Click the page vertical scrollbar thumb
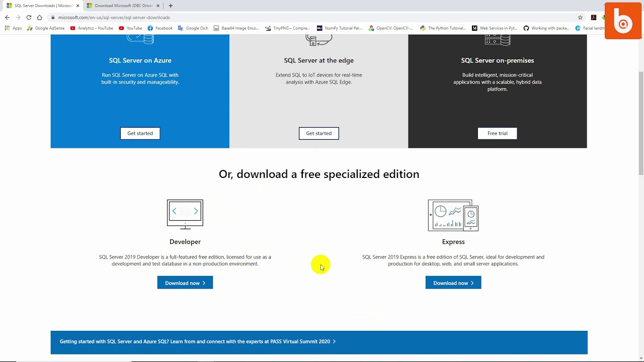This screenshot has width=644, height=362. (x=641, y=123)
